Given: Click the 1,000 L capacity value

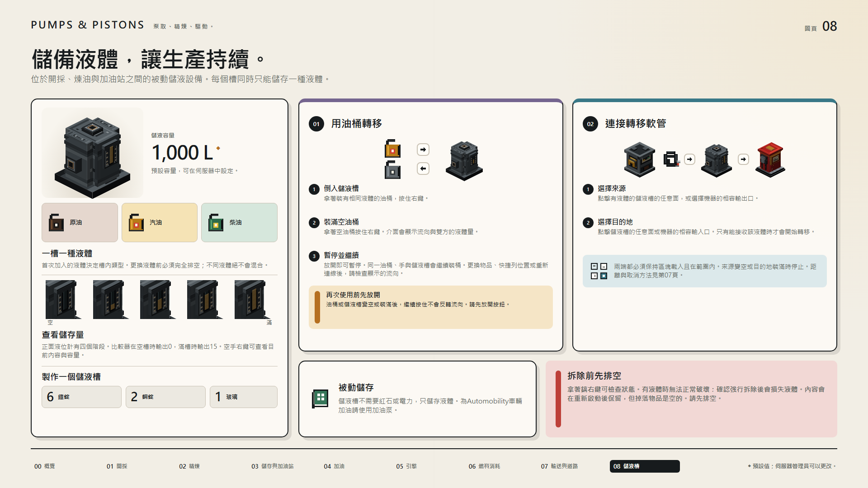Looking at the screenshot, I should coord(182,153).
